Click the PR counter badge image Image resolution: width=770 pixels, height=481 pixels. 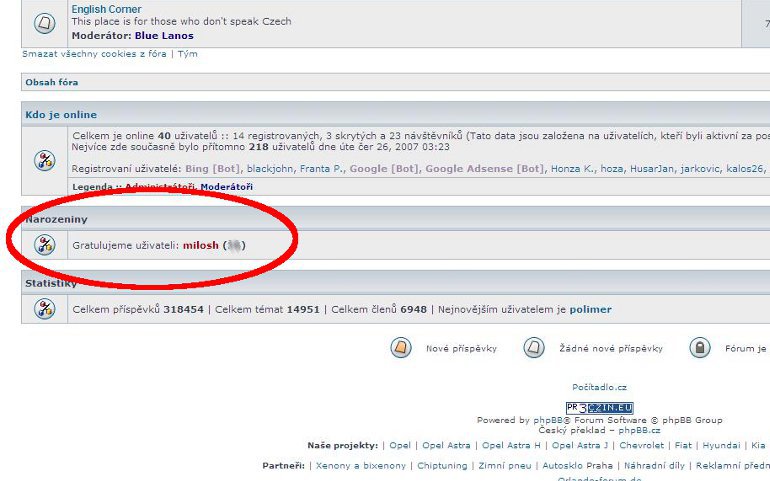click(x=599, y=408)
